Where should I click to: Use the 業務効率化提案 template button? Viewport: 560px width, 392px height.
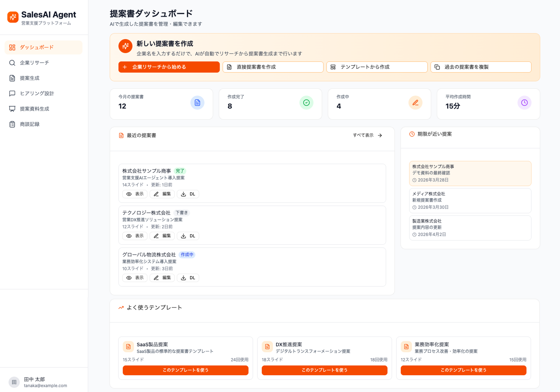(463, 370)
